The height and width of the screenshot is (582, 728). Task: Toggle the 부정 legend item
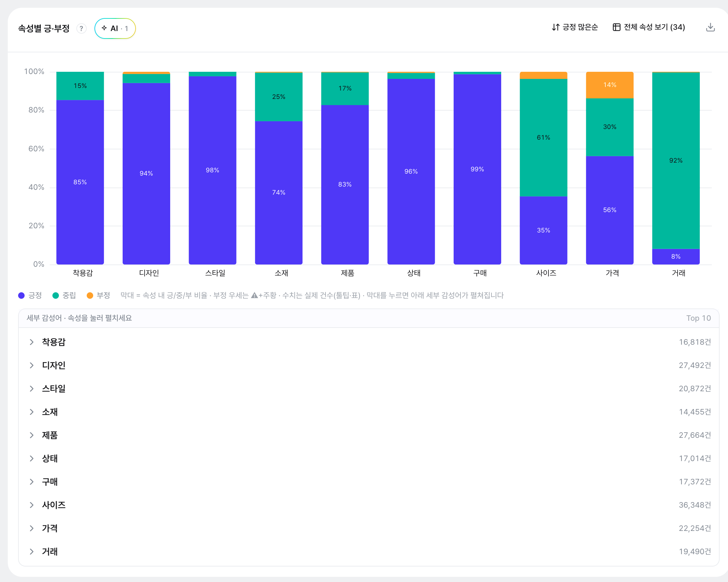coord(99,296)
